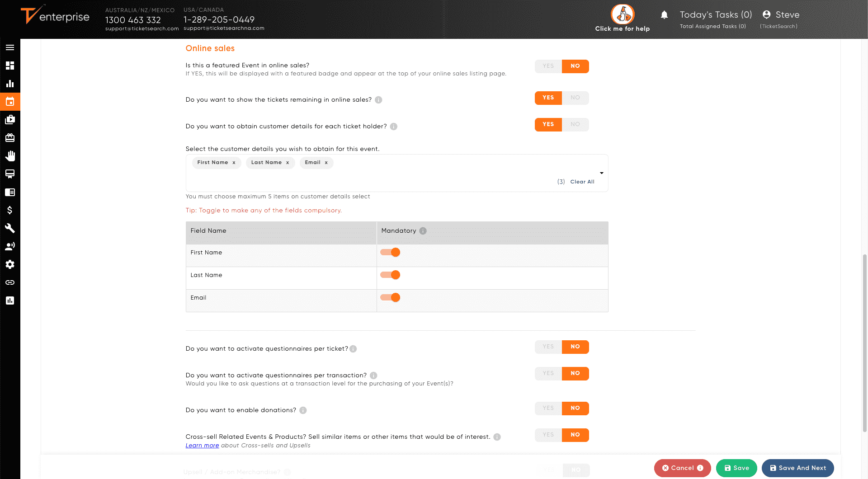The image size is (868, 479).
Task: Remove the Email tag
Action: tap(326, 163)
